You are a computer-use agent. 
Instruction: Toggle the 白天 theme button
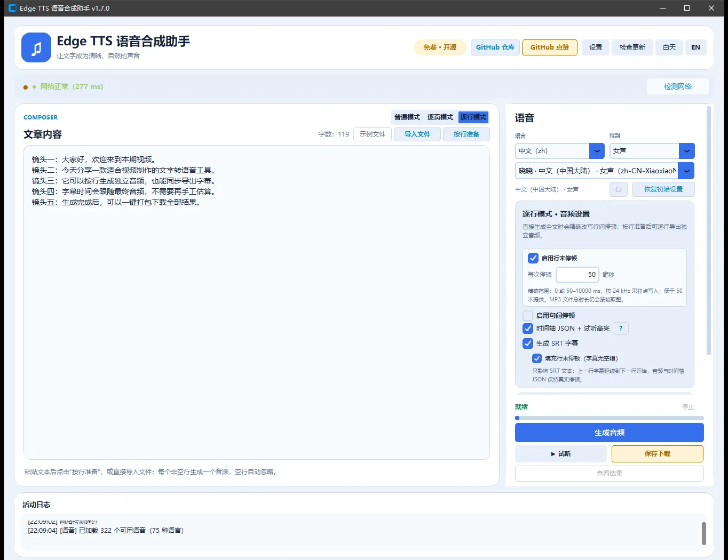(x=669, y=47)
